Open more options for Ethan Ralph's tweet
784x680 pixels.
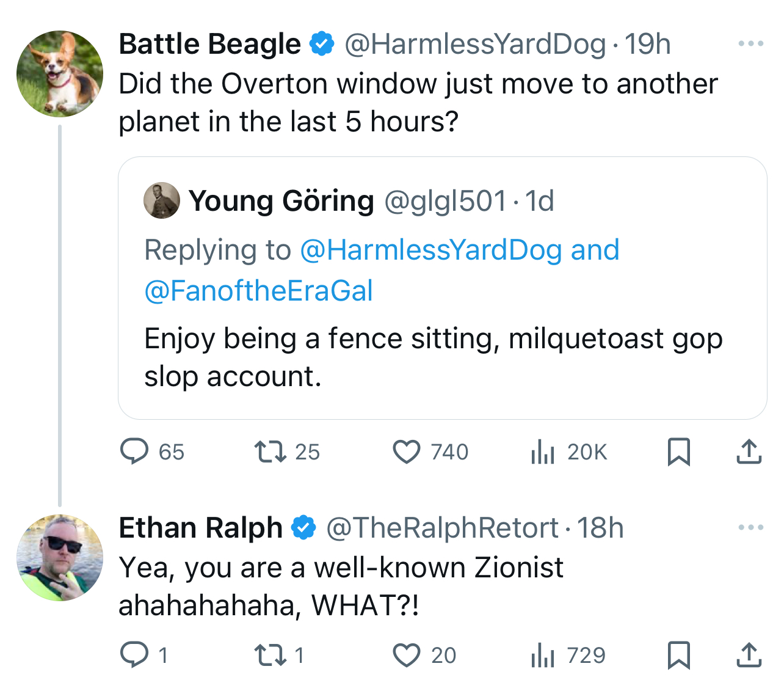(750, 527)
